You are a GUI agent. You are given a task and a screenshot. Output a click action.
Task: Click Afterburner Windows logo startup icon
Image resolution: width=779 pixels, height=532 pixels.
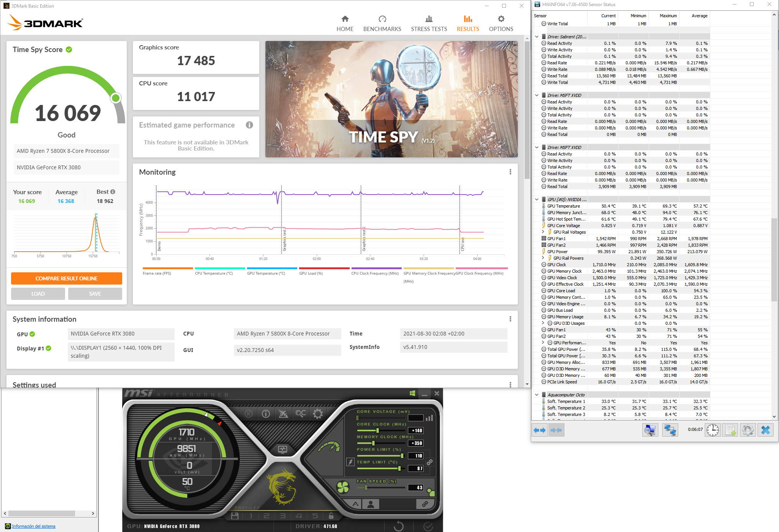pos(412,393)
